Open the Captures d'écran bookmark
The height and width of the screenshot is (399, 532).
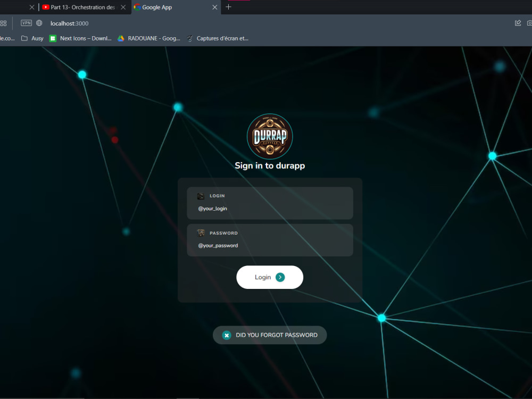pyautogui.click(x=218, y=38)
